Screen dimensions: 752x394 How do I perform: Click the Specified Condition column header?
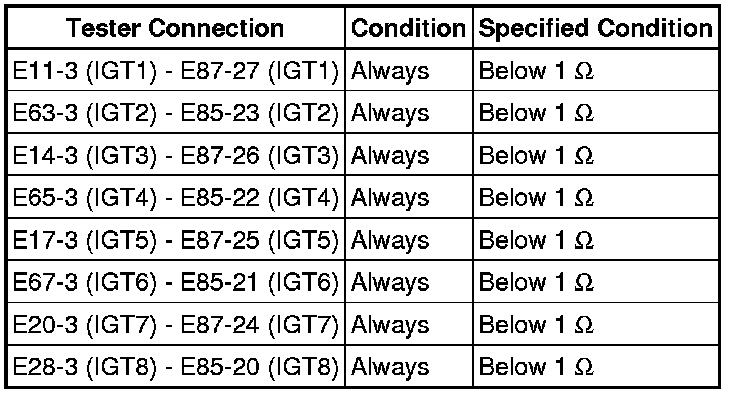click(x=596, y=28)
